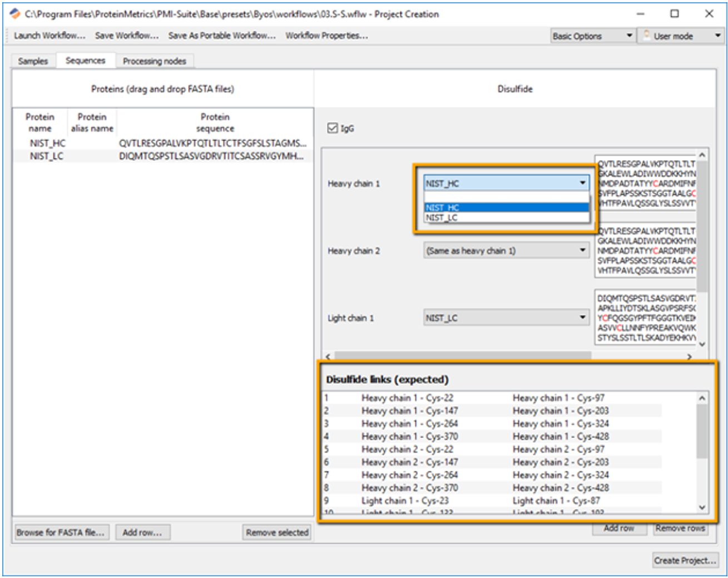Select the NIST_LC protein row
728x578 pixels.
coord(162,156)
